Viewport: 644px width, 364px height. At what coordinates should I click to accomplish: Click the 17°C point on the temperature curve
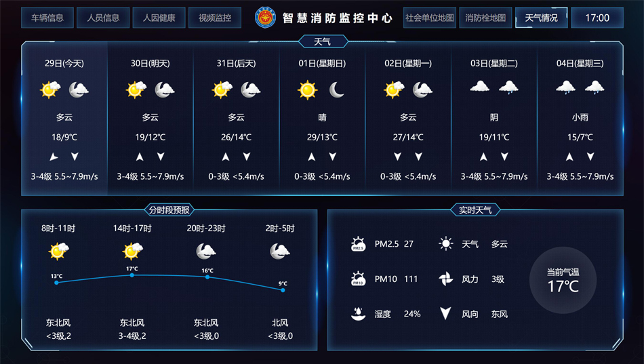click(132, 275)
